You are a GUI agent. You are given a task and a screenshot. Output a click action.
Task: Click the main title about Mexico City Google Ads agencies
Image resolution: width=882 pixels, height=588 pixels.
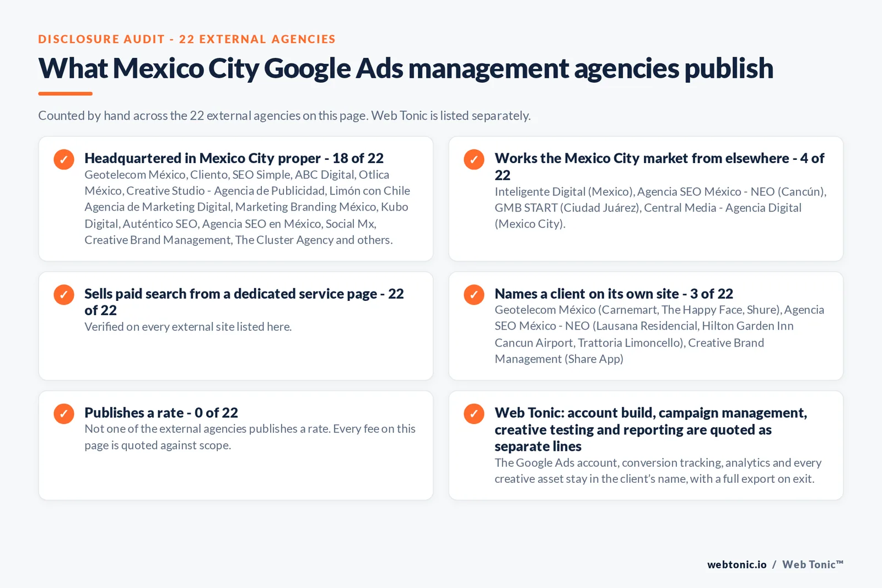[x=406, y=69]
